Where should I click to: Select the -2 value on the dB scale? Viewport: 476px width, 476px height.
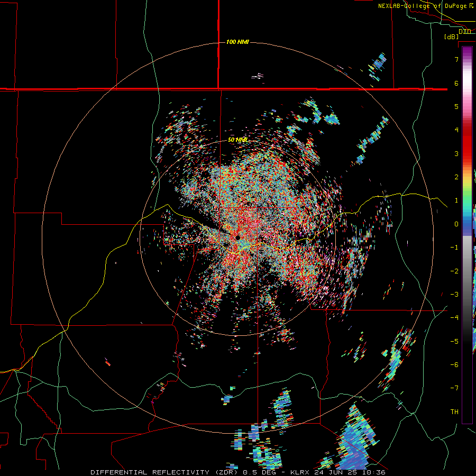point(454,271)
